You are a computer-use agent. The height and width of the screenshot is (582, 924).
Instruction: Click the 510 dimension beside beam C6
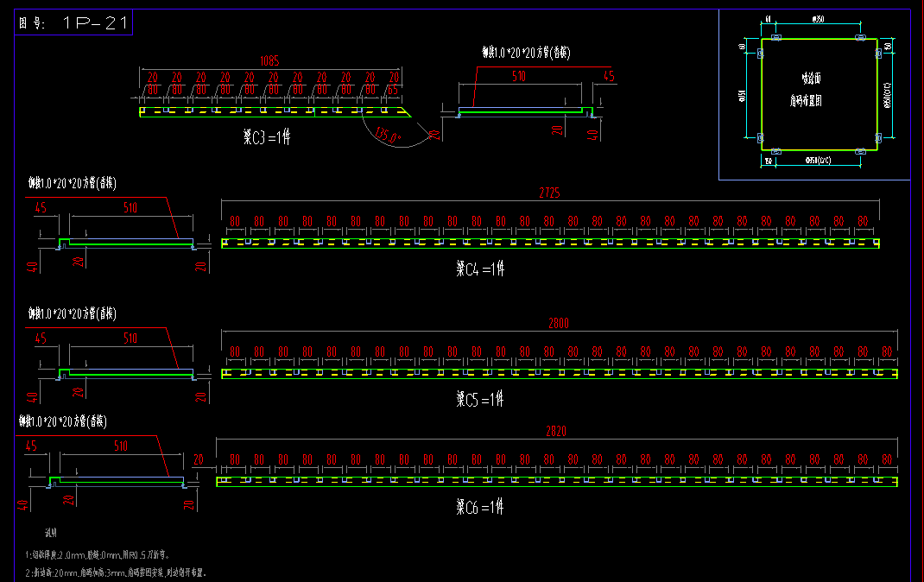tap(121, 446)
